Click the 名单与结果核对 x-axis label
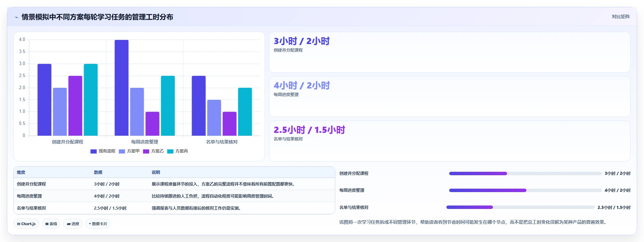This screenshot has width=644, height=242. pyautogui.click(x=222, y=142)
